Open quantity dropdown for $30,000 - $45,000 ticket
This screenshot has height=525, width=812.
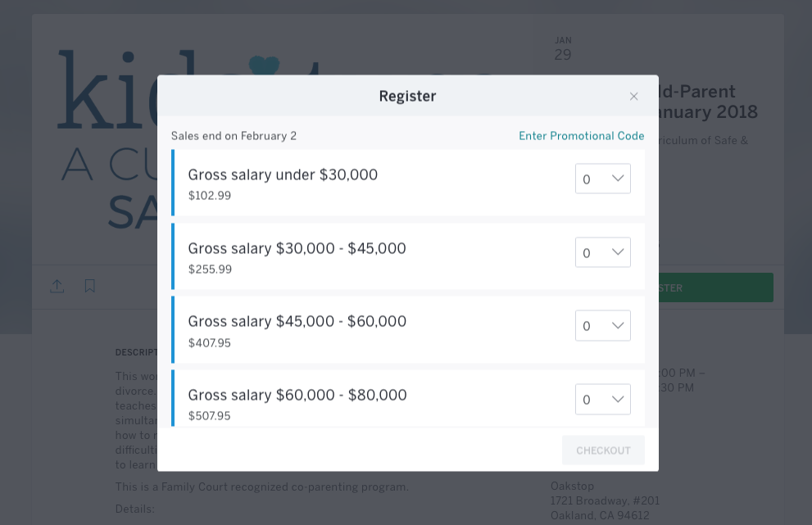tap(602, 252)
